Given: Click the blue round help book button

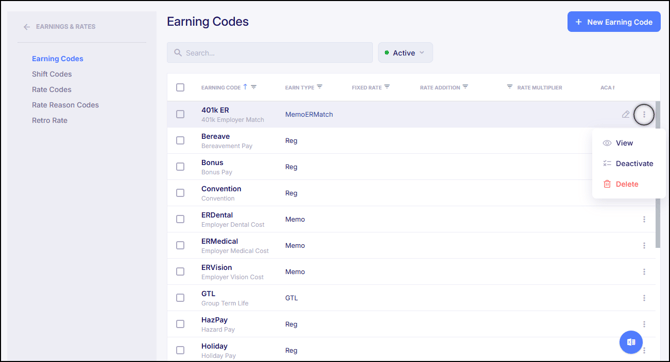Looking at the screenshot, I should pyautogui.click(x=631, y=342).
